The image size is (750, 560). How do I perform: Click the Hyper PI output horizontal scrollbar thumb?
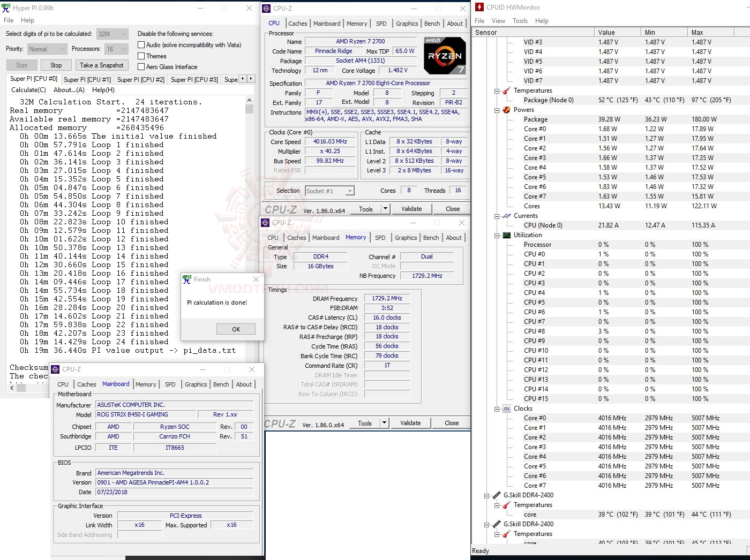[21, 388]
